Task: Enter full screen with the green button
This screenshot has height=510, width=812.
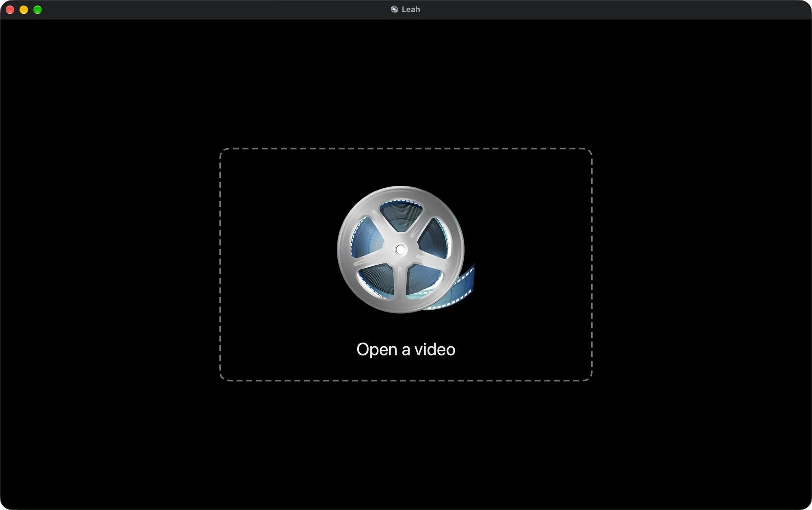Action: tap(38, 10)
